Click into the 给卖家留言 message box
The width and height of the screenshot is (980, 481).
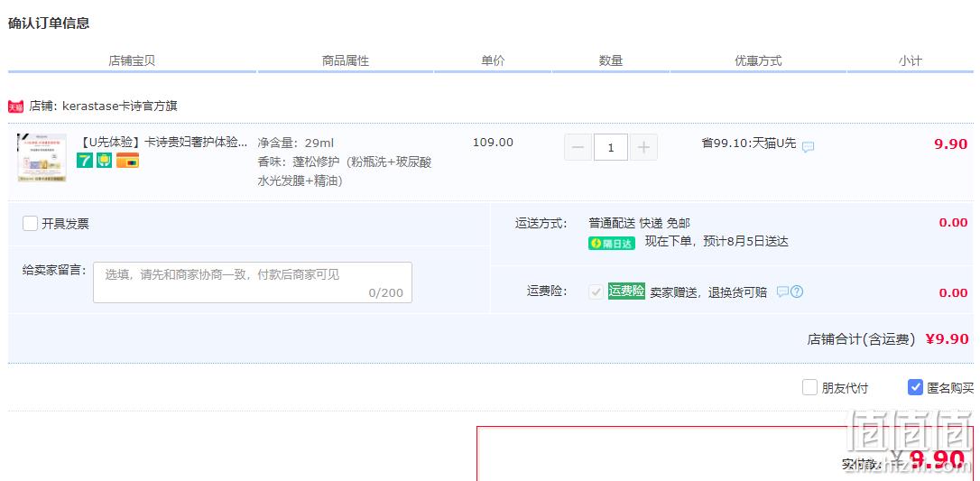coord(253,282)
